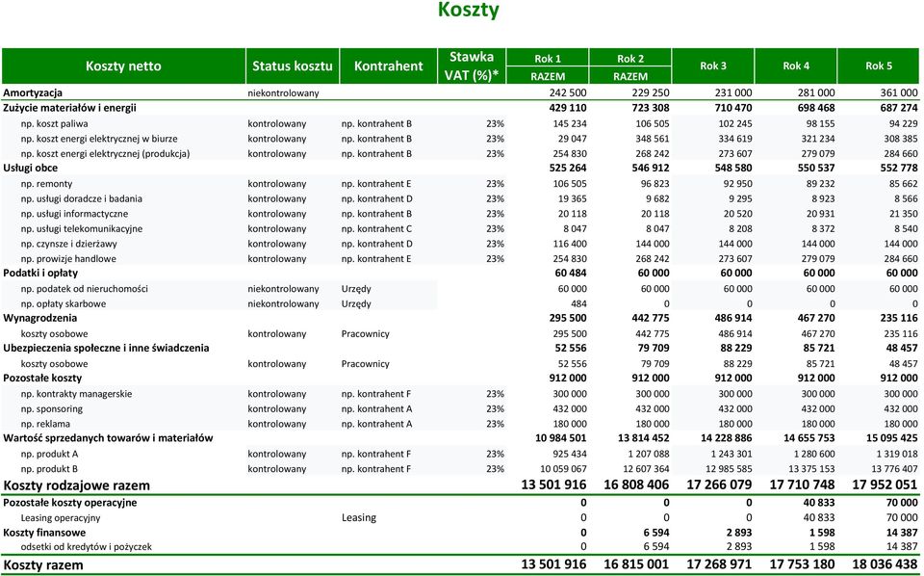The width and height of the screenshot is (924, 576).
Task: Click 'np. koszt energi elektrycznej w biurze'
Action: (x=99, y=139)
